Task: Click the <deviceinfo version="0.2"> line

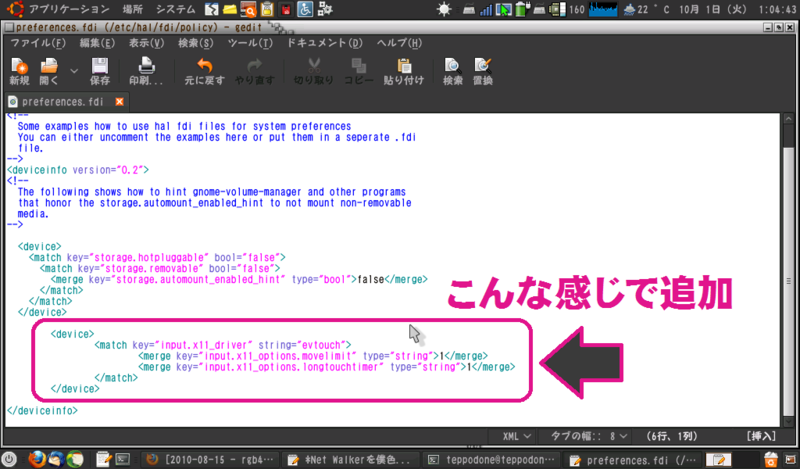Action: pos(78,170)
